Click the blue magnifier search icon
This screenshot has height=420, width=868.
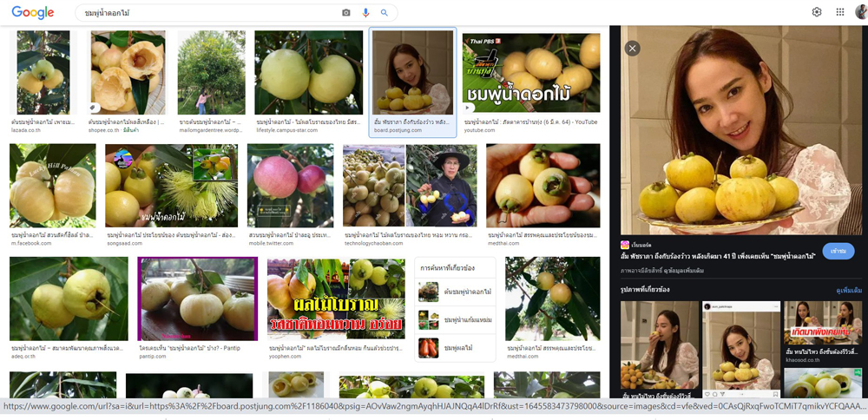pyautogui.click(x=385, y=13)
